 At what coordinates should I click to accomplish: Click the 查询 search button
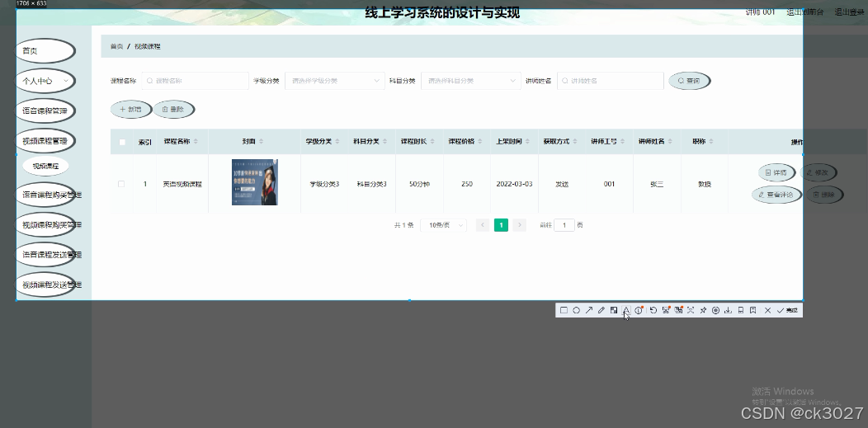[x=689, y=81]
